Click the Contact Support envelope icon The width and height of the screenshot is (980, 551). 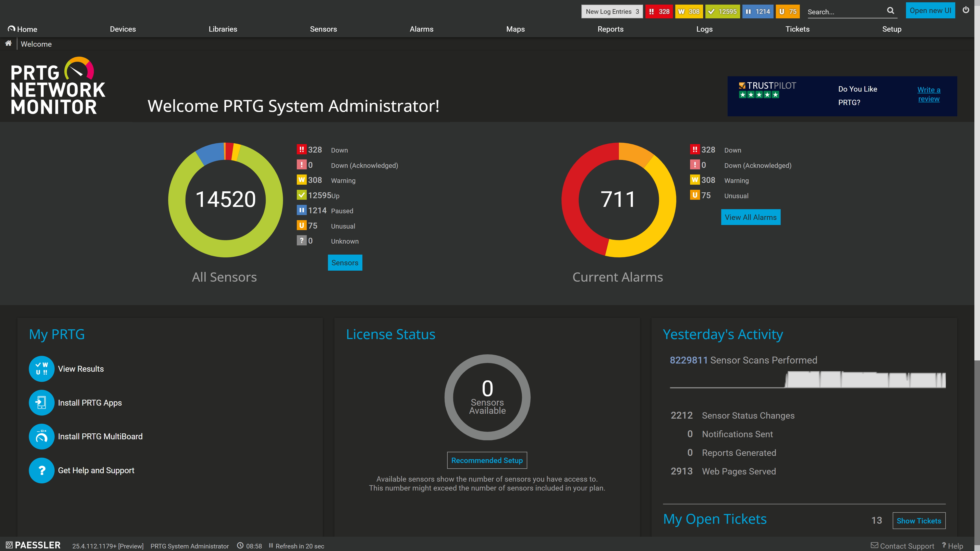(x=874, y=545)
